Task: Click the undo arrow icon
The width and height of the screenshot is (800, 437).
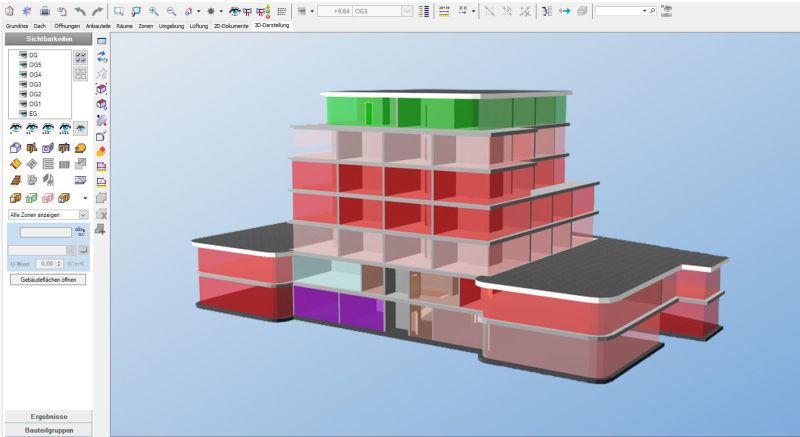Action: (79, 10)
